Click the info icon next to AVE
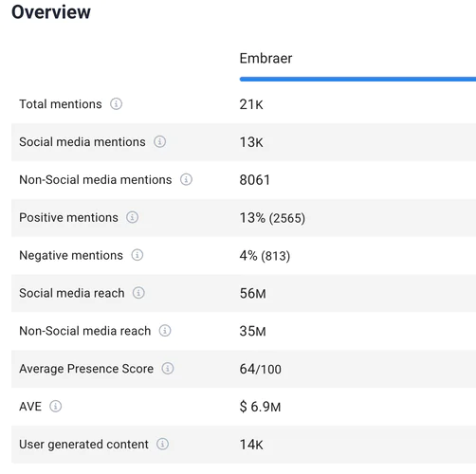The width and height of the screenshot is (476, 474). pos(56,406)
